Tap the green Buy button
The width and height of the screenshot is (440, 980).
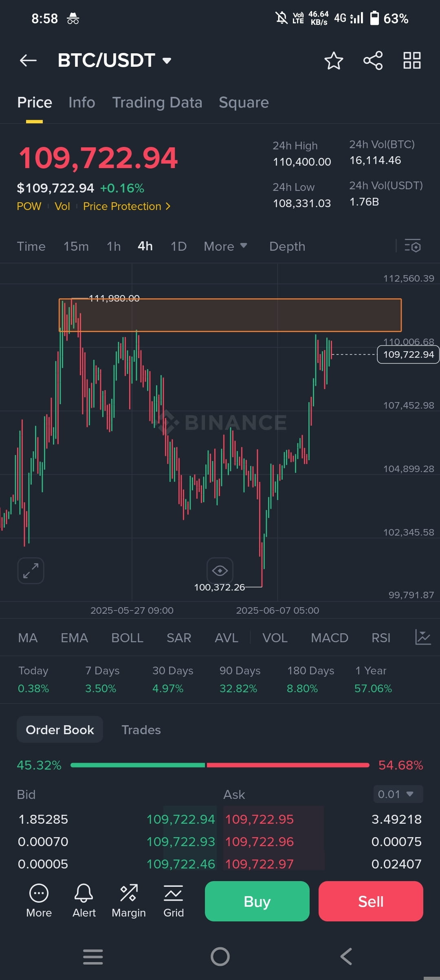[x=257, y=901]
